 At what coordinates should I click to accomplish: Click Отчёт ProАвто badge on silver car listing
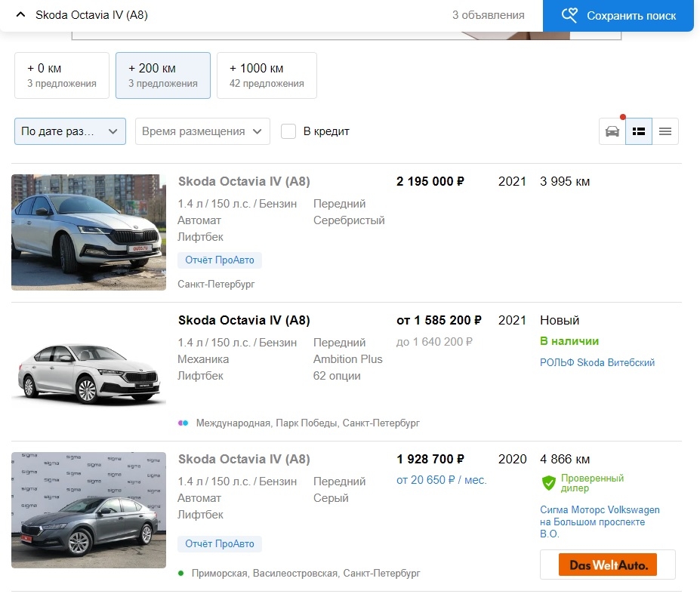click(220, 260)
